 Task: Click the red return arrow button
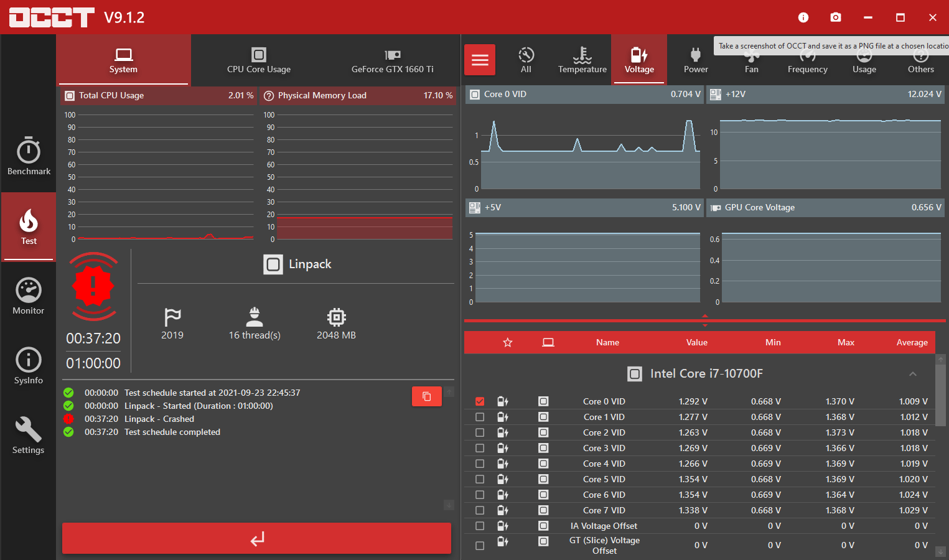point(257,538)
